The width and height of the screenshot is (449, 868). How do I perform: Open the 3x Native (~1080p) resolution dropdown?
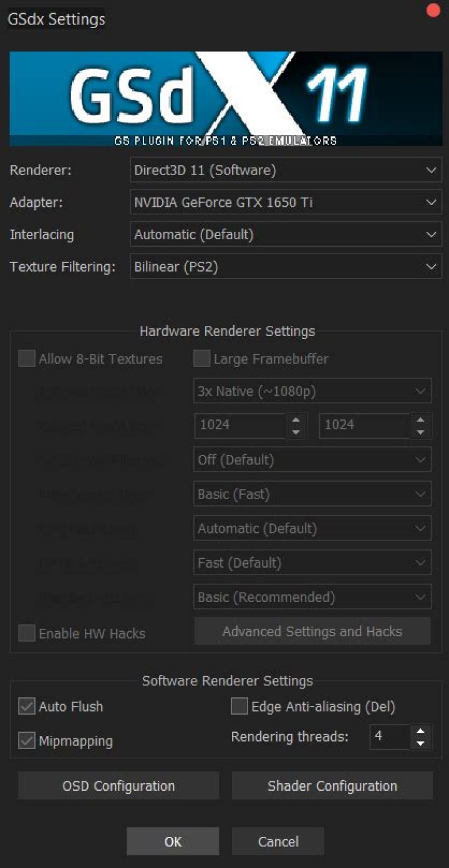coord(312,391)
